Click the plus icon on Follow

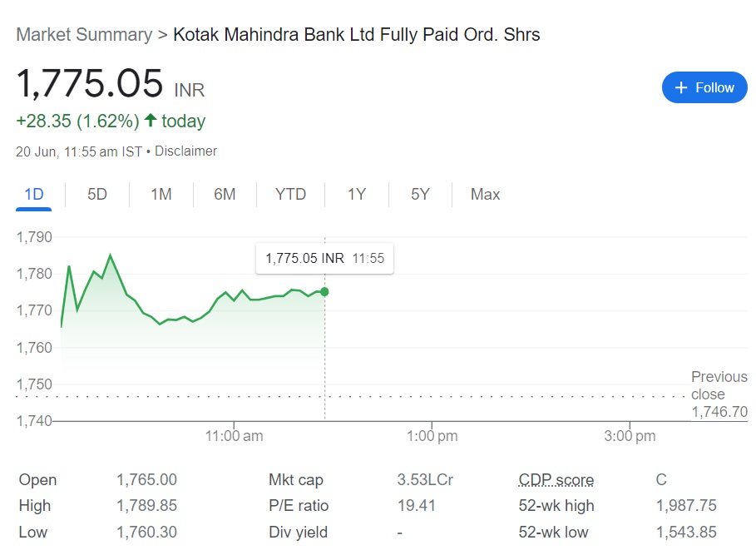[681, 87]
